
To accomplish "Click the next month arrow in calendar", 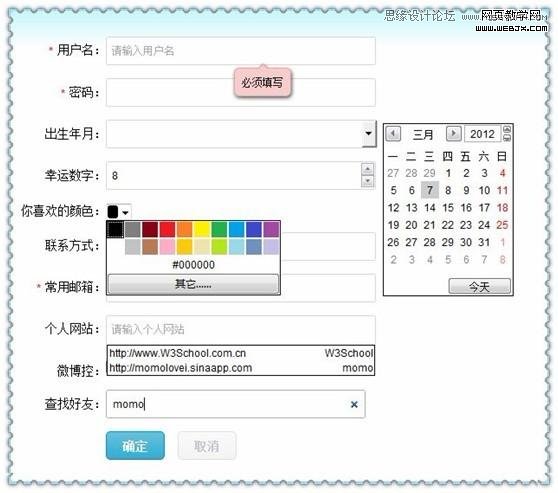I will point(454,133).
